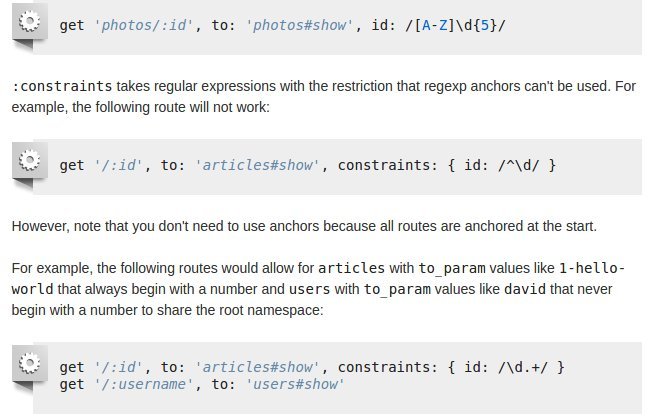This screenshot has height=417, width=664.
Task: Click the inline code word 'david'
Action: pyautogui.click(x=525, y=290)
